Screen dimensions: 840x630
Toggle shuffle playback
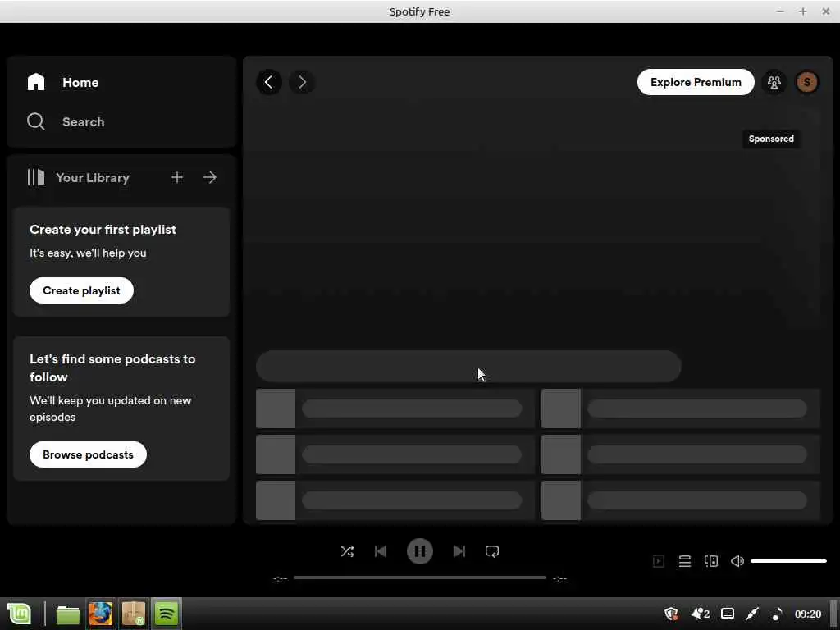coord(347,551)
